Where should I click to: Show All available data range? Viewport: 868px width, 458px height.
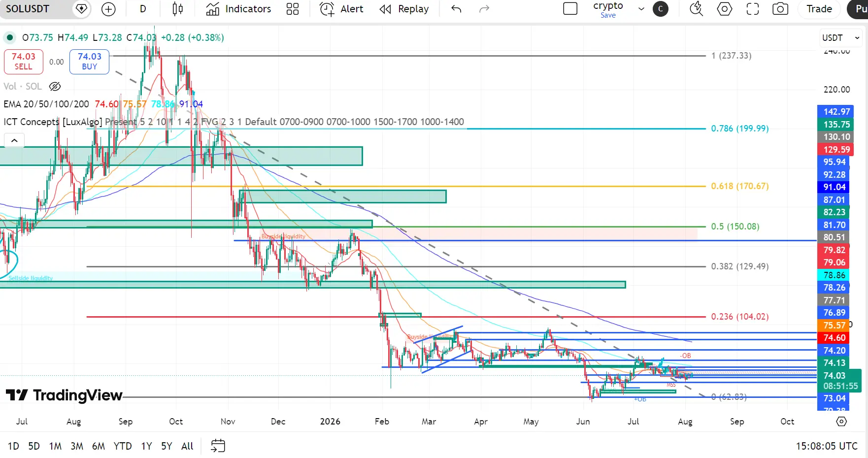(187, 446)
